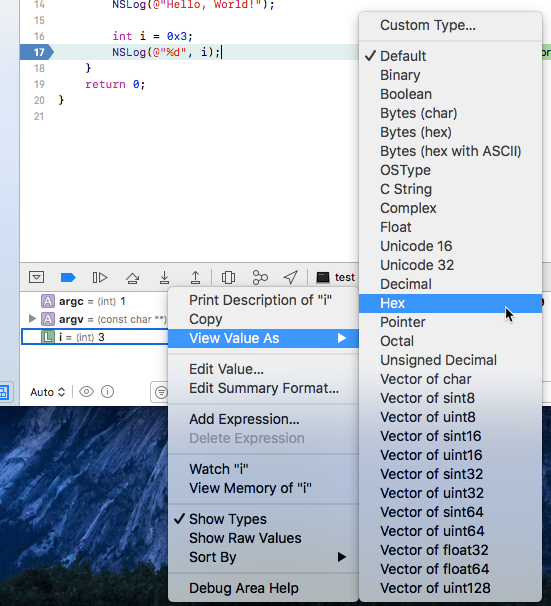Screen dimensions: 551x606
Task: Open Quick Look eye icon
Action: click(86, 392)
